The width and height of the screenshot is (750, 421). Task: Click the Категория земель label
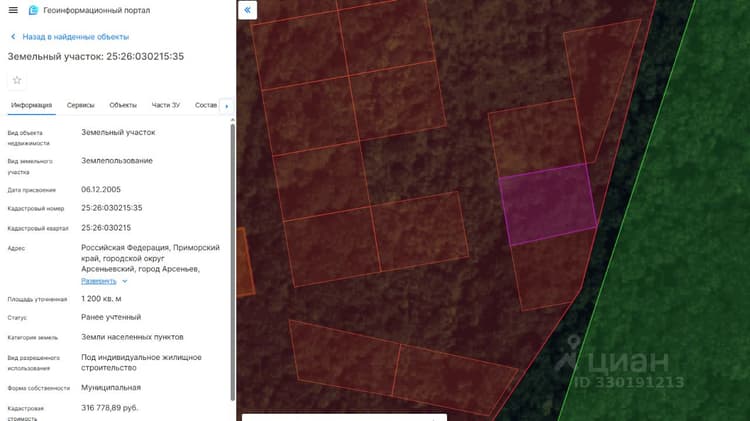tap(33, 338)
